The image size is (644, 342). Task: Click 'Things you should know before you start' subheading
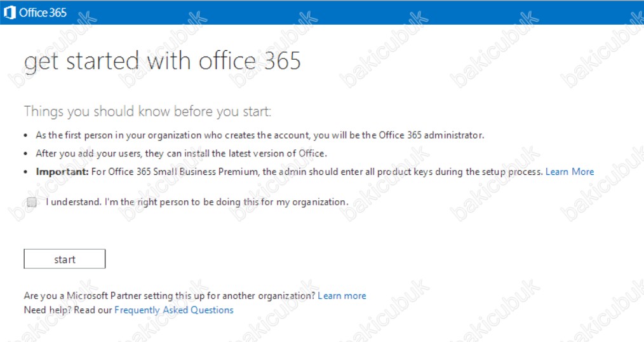[x=147, y=111]
